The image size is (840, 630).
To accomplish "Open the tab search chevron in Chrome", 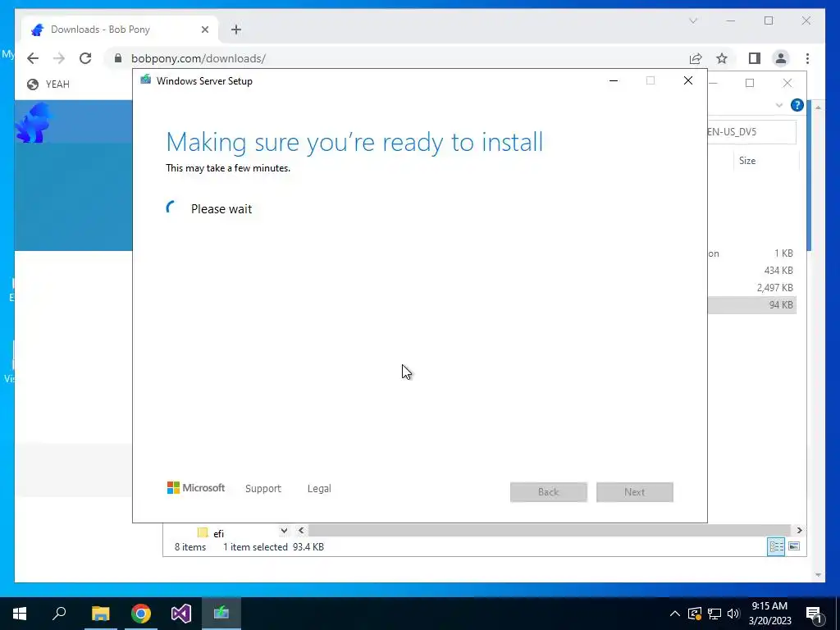I will (x=693, y=21).
